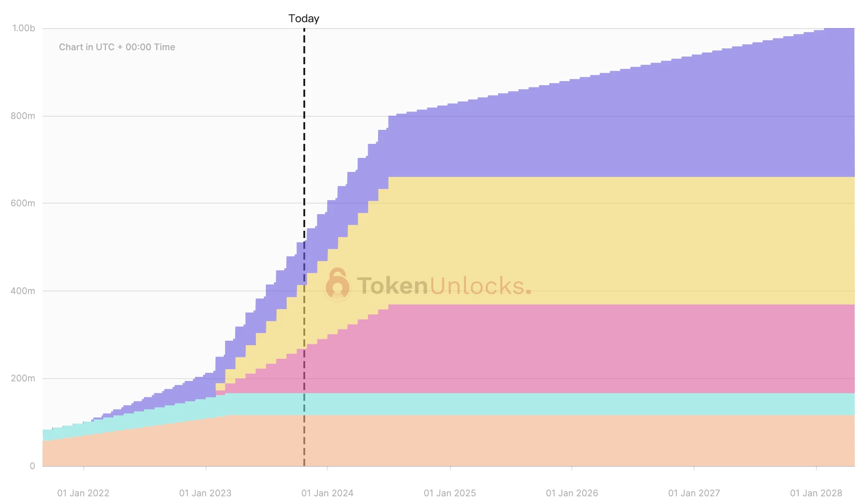Click the TokenUnlocks padlock logo icon
The width and height of the screenshot is (863, 504).
click(337, 285)
